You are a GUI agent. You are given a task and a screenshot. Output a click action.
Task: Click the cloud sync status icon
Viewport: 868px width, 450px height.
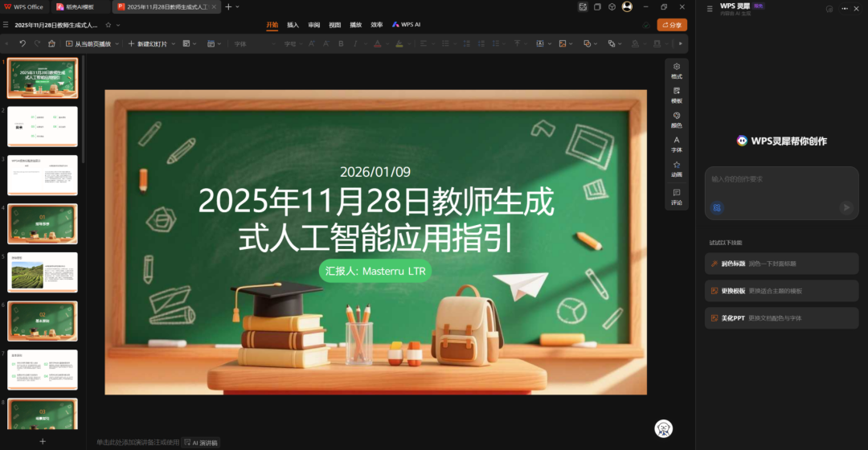(646, 25)
